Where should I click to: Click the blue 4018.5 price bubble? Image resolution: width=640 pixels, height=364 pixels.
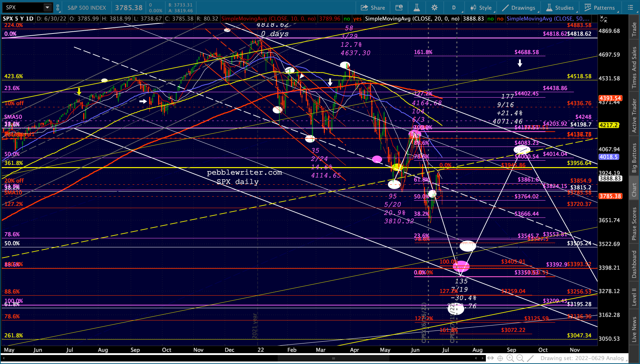click(609, 157)
